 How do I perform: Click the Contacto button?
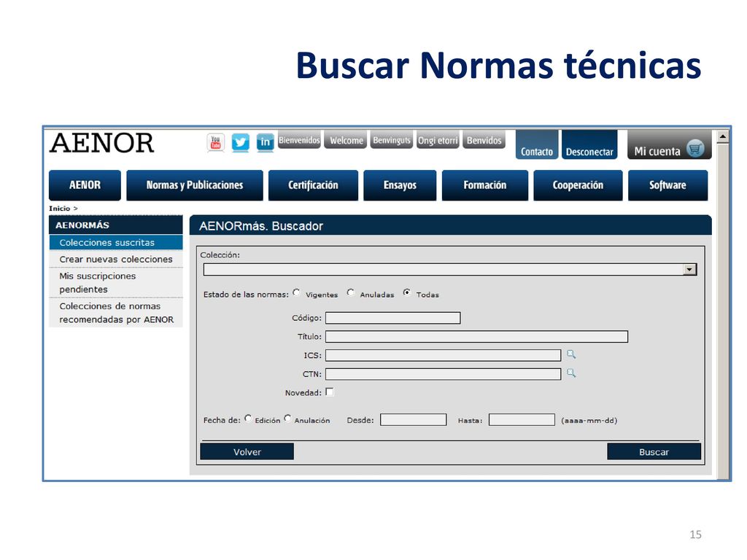[537, 145]
